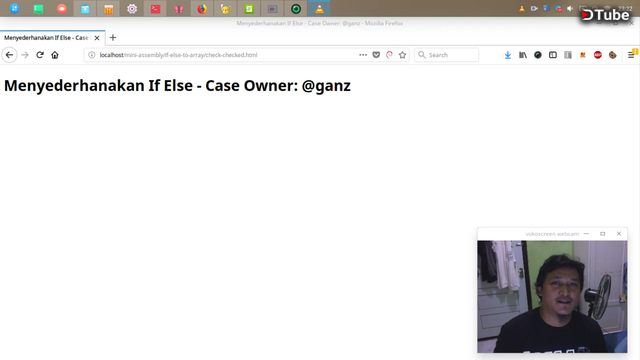
Task: Open the black-green circle taskbar app
Action: [296, 9]
